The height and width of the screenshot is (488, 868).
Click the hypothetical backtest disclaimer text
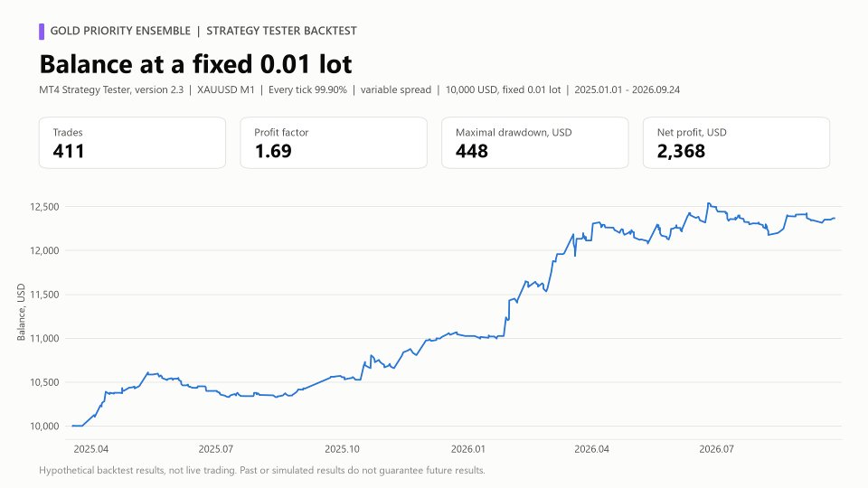coord(262,470)
